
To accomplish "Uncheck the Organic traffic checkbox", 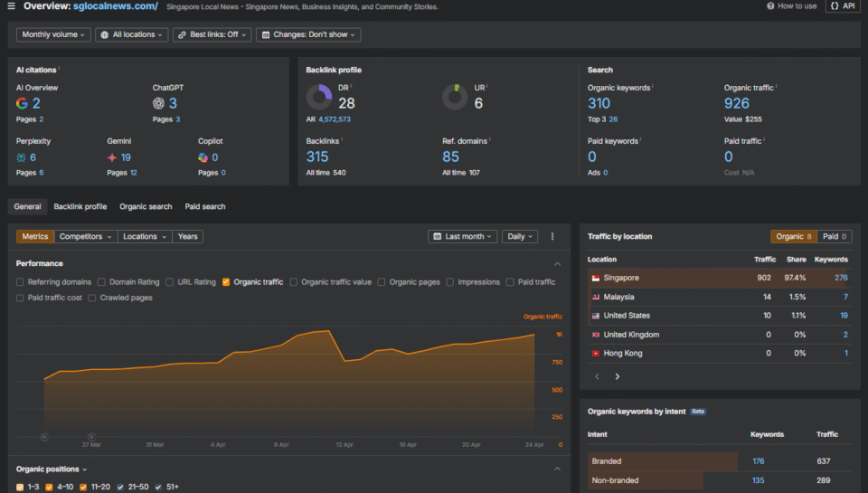I will click(x=226, y=282).
